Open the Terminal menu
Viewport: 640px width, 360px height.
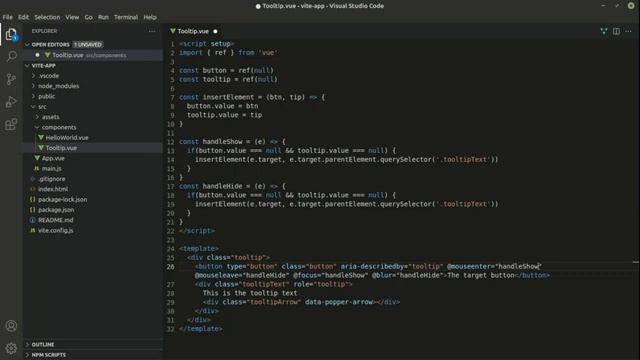[x=126, y=17]
